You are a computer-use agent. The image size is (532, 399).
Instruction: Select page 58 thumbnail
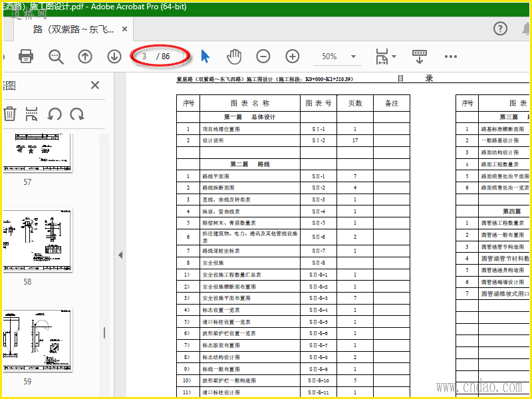pyautogui.click(x=38, y=240)
